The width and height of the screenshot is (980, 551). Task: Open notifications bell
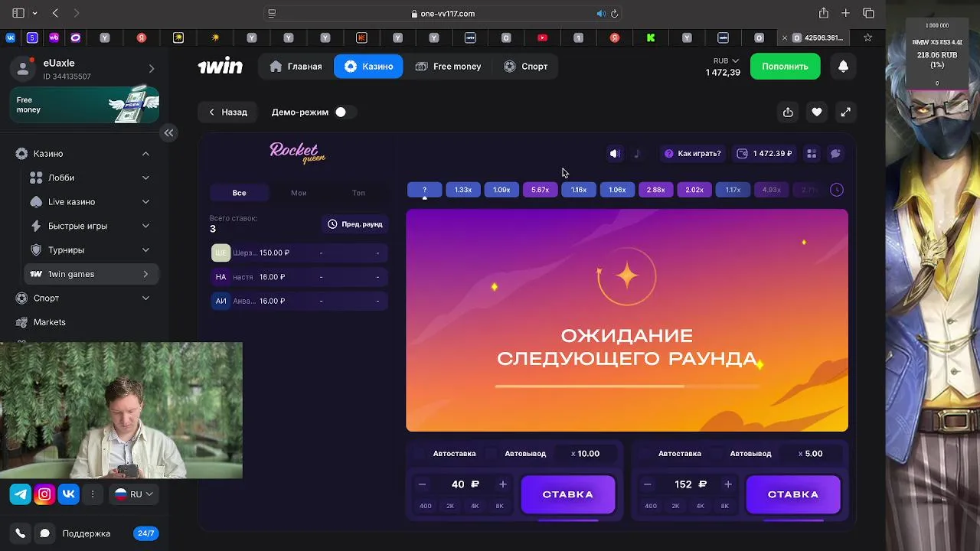[843, 67]
